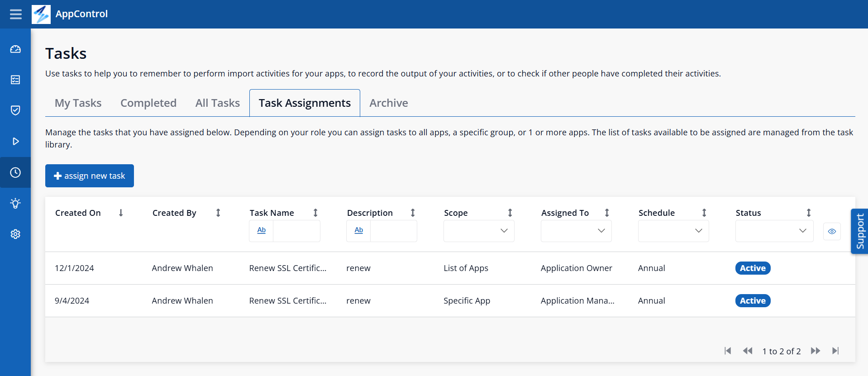868x376 pixels.
Task: Select the Task Assignments tab
Action: 305,103
